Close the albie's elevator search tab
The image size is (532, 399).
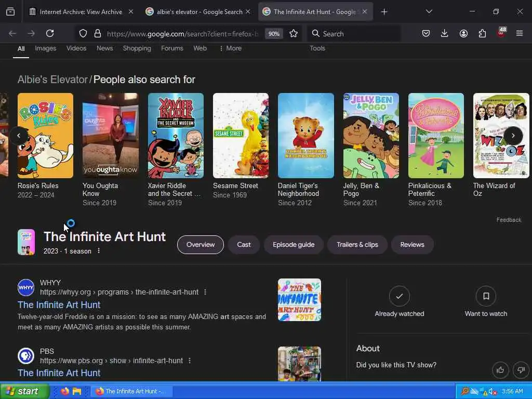pyautogui.click(x=248, y=11)
